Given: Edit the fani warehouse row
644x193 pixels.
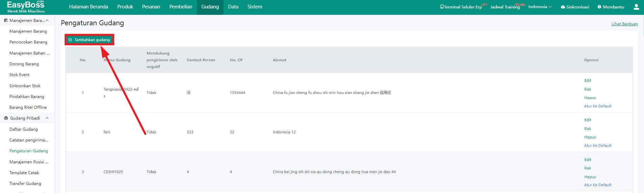Looking at the screenshot, I should (588, 120).
